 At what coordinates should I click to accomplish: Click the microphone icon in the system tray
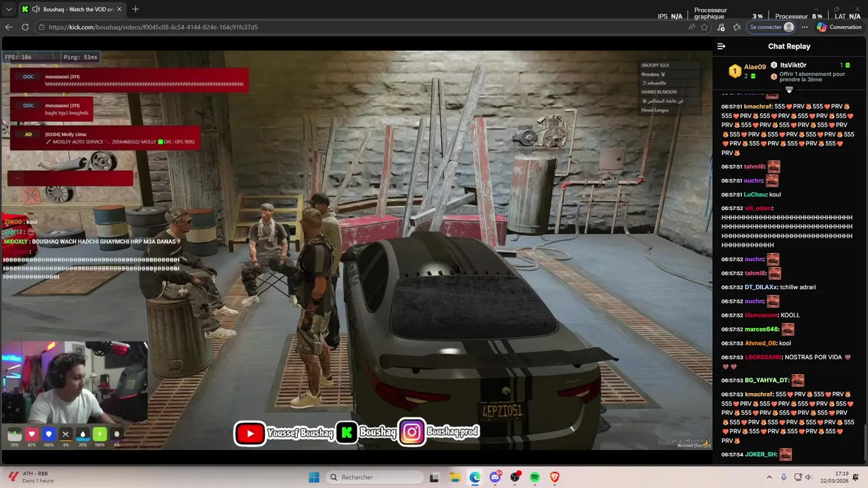point(784,477)
